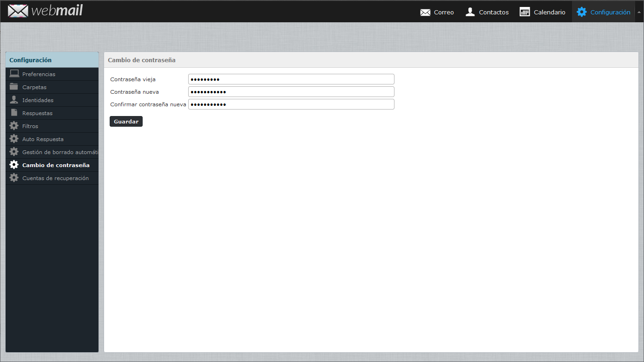Image resolution: width=644 pixels, height=362 pixels.
Task: Click the Gestión de borrado gear icon
Action: 14,152
